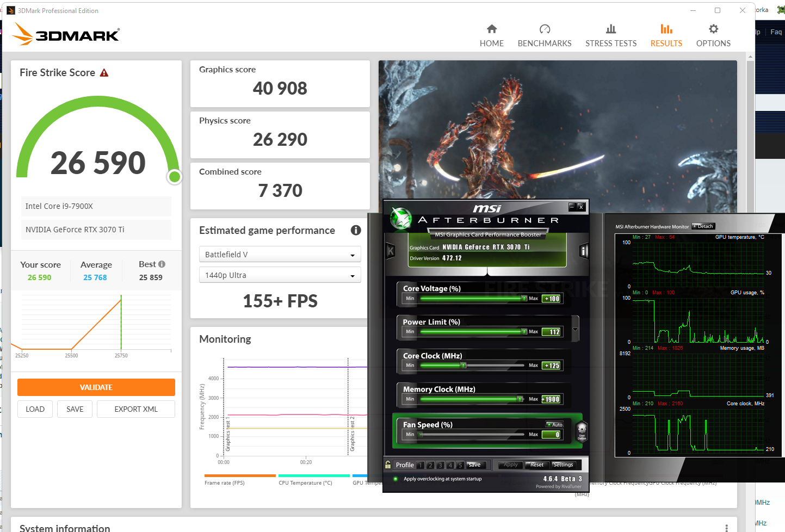
Task: Click the fan User Define gear icon
Action: click(582, 431)
